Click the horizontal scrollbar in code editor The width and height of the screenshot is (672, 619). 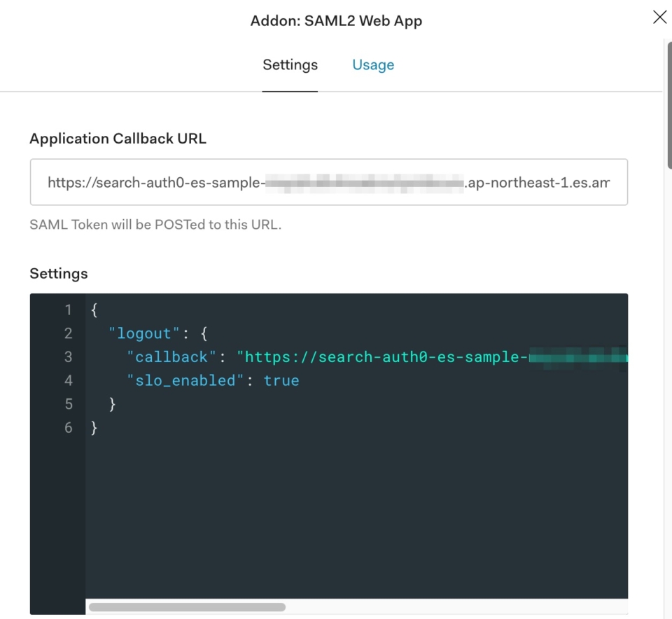click(187, 607)
